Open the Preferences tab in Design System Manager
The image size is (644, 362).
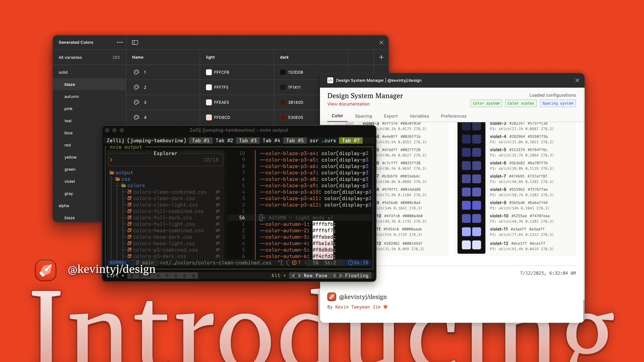453,116
